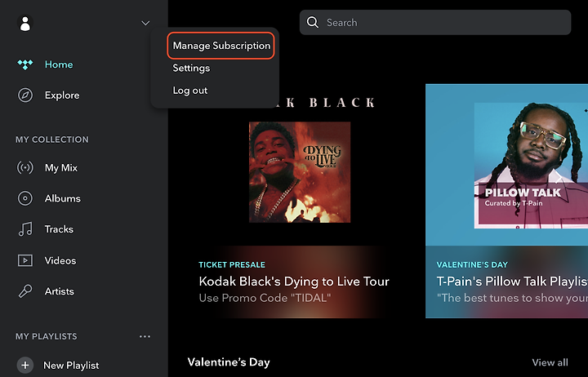Open Albums in My Collection
Screen dimensions: 588x377
[63, 198]
